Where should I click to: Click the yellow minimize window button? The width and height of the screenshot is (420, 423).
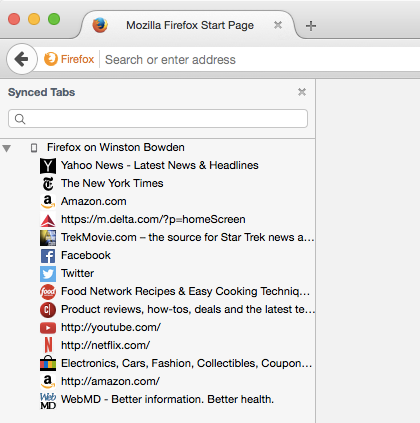point(34,19)
